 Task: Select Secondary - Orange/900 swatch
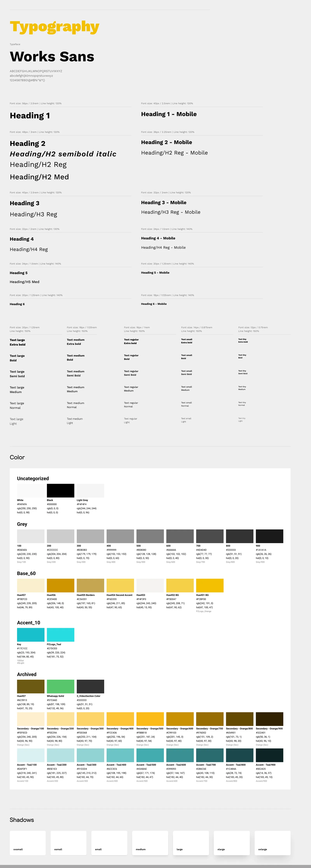pyautogui.click(x=270, y=719)
